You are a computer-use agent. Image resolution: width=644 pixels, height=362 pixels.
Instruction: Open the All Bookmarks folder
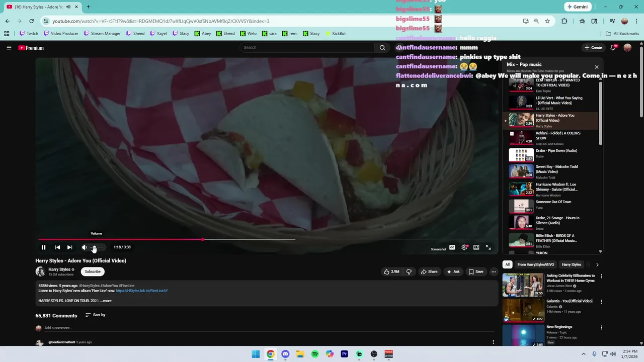tap(622, 33)
